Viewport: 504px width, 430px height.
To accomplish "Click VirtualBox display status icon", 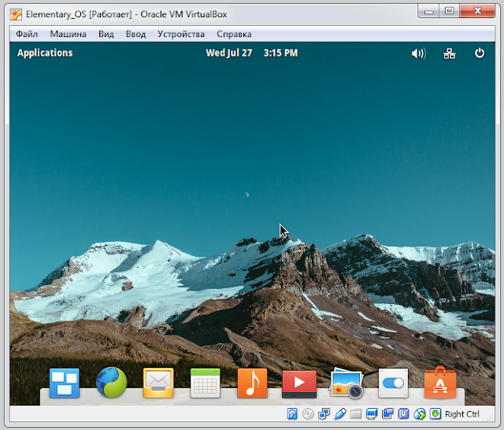I will point(372,414).
